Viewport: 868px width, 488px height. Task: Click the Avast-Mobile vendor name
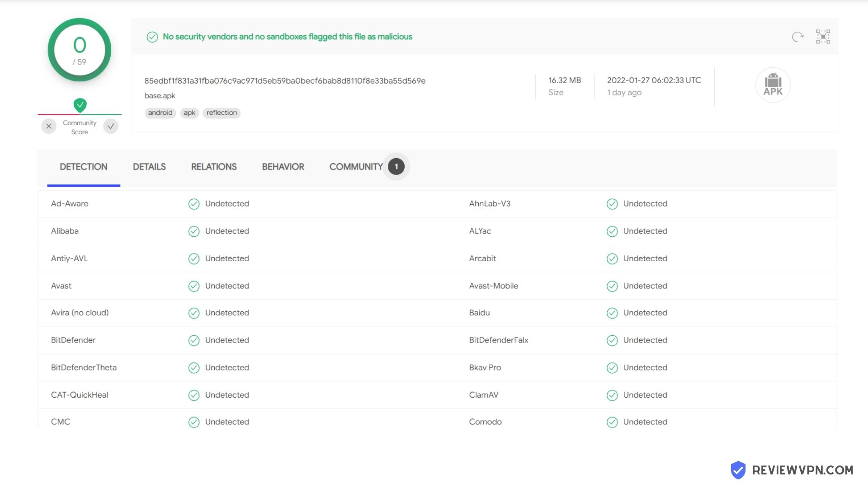[x=494, y=286]
